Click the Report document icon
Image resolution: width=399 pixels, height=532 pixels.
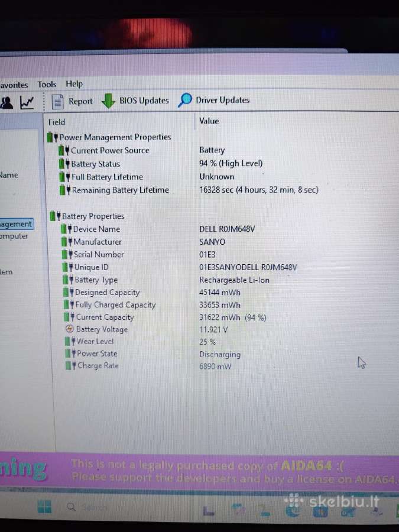[57, 102]
